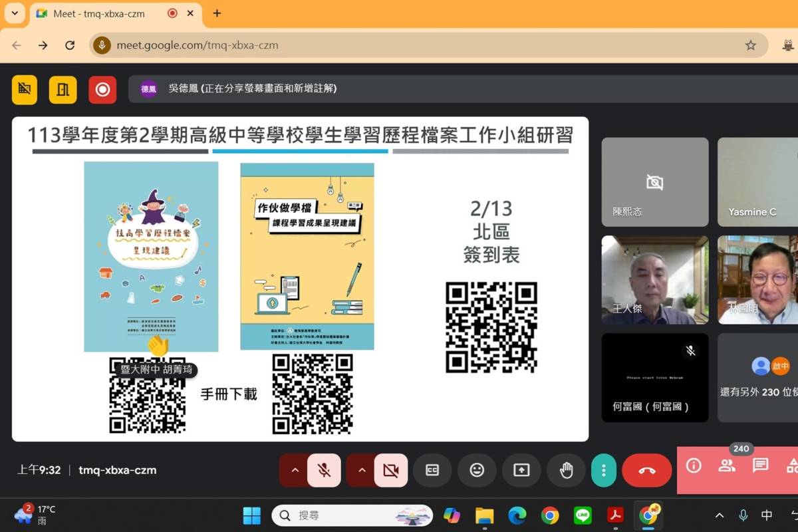Open meeting details info icon
The height and width of the screenshot is (532, 798).
pyautogui.click(x=694, y=465)
